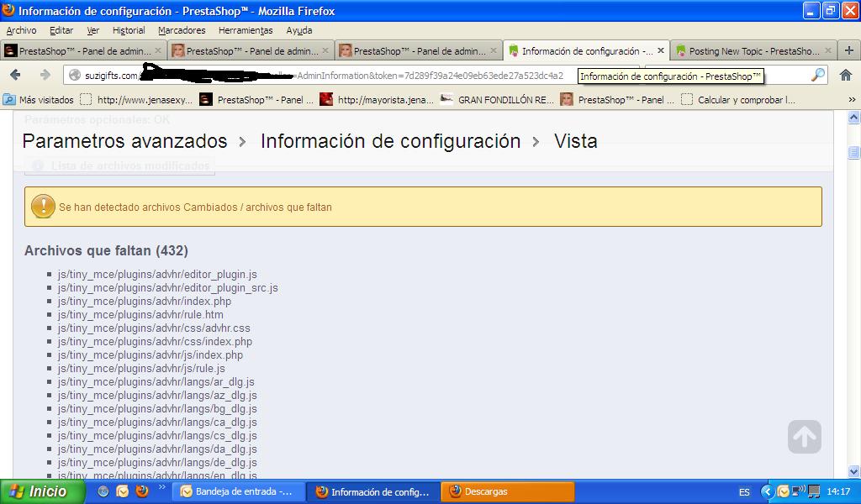Expand hidden system tray icons arrow
Viewport: 861px width, 504px height.
(x=767, y=491)
